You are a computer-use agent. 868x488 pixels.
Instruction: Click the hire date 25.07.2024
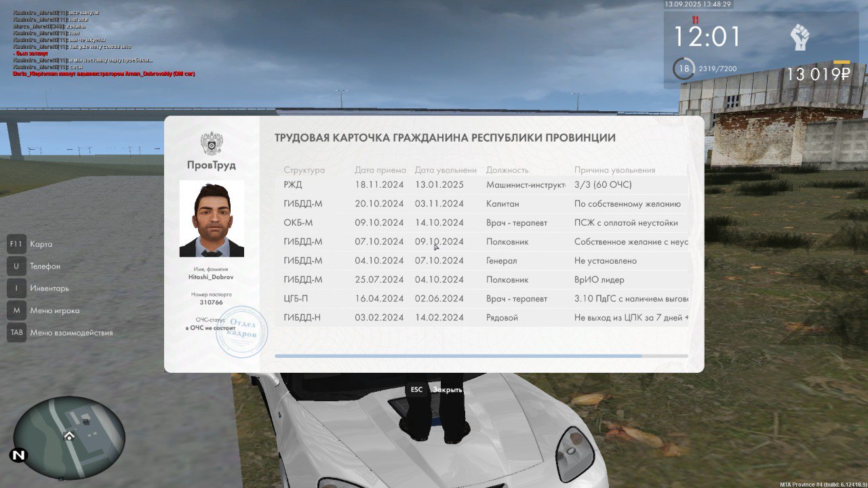tap(379, 279)
